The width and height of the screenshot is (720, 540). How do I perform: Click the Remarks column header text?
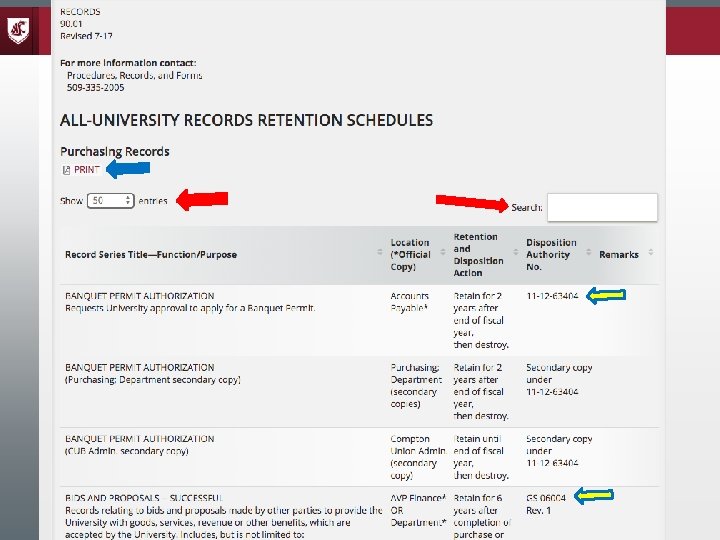619,255
